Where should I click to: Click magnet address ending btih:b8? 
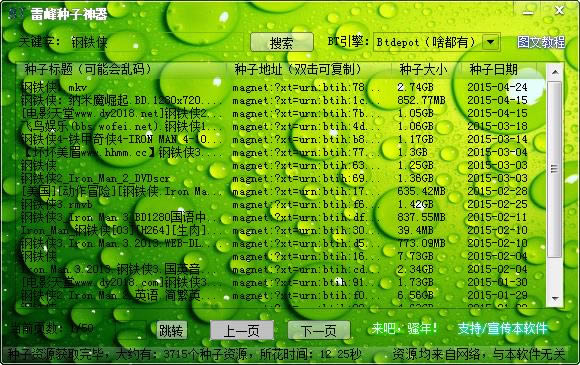pos(306,140)
